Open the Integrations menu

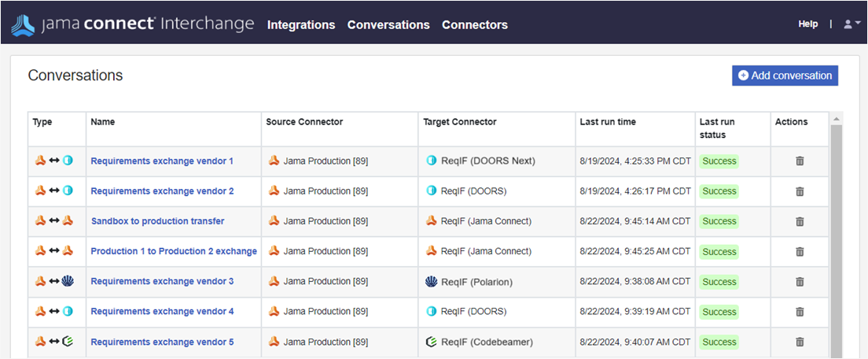(x=301, y=25)
